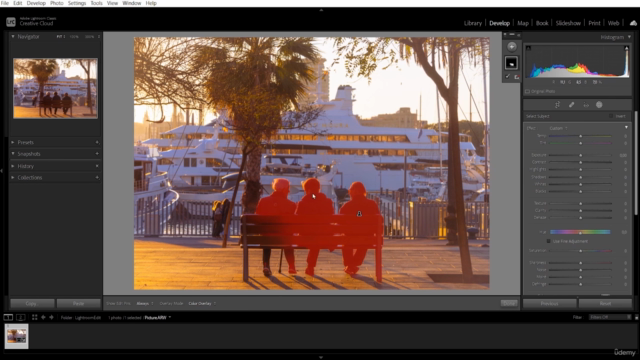Screen dimensions: 640x360
Task: Open the Filters Off dropdown
Action: 610,317
